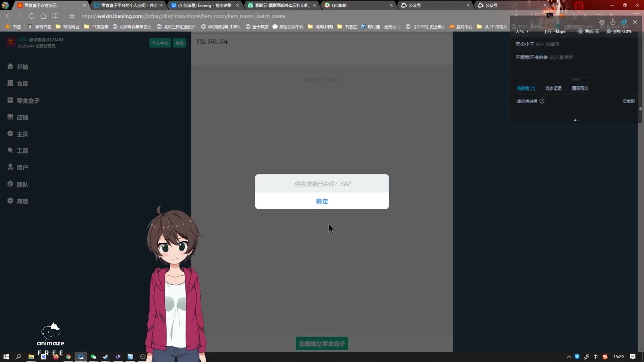Click the browser forward arrow
The image size is (644, 362).
(x=19, y=16)
